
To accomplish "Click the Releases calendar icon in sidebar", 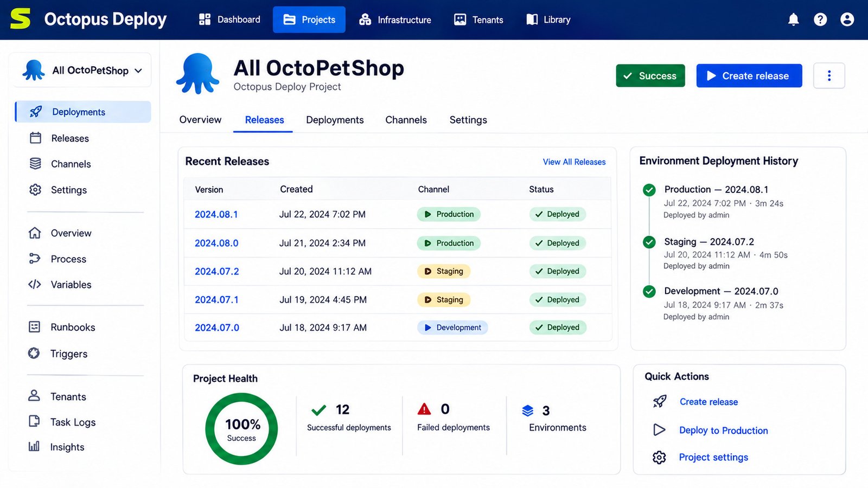I will tap(35, 138).
